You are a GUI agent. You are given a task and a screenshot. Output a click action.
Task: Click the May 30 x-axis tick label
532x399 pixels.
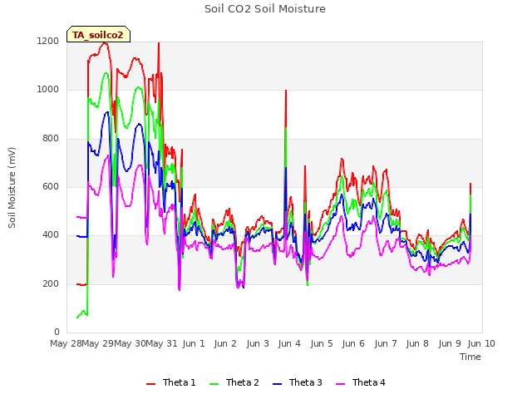point(130,343)
